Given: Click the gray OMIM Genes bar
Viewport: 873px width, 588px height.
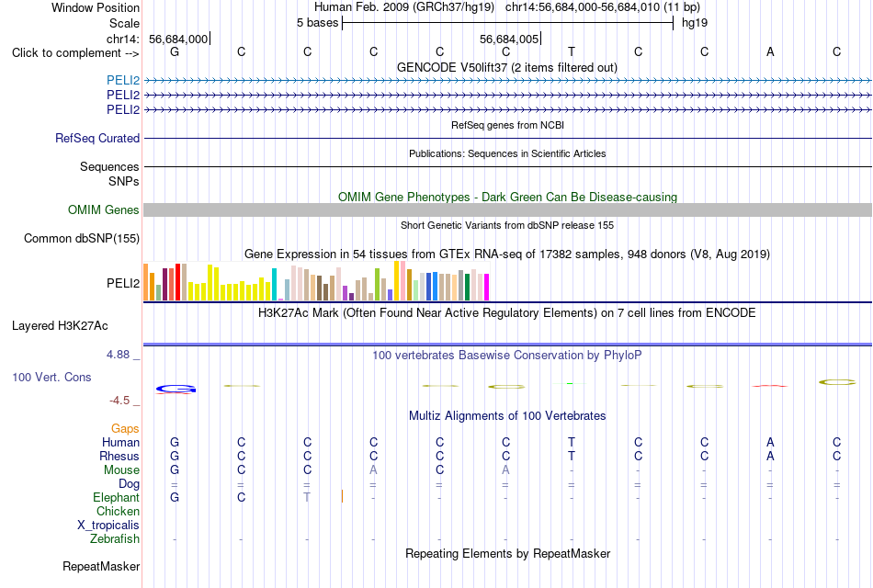Looking at the screenshot, I should 507,209.
